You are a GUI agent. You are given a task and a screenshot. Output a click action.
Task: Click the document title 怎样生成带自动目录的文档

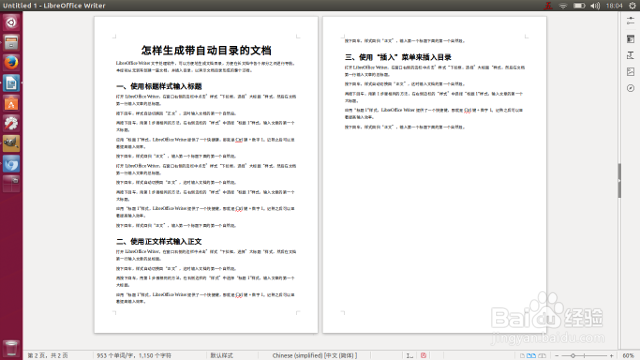click(206, 50)
